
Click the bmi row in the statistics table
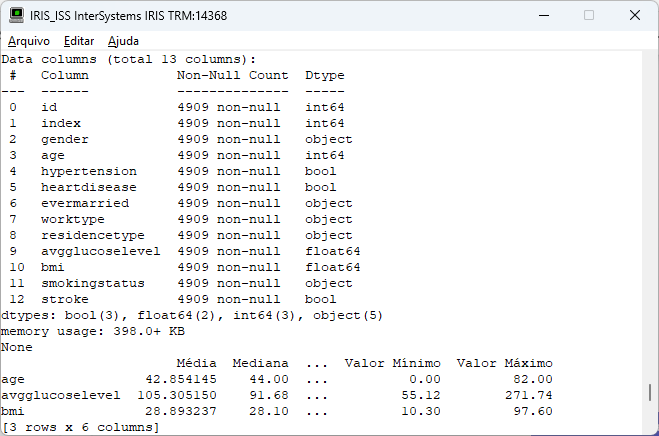click(12, 411)
